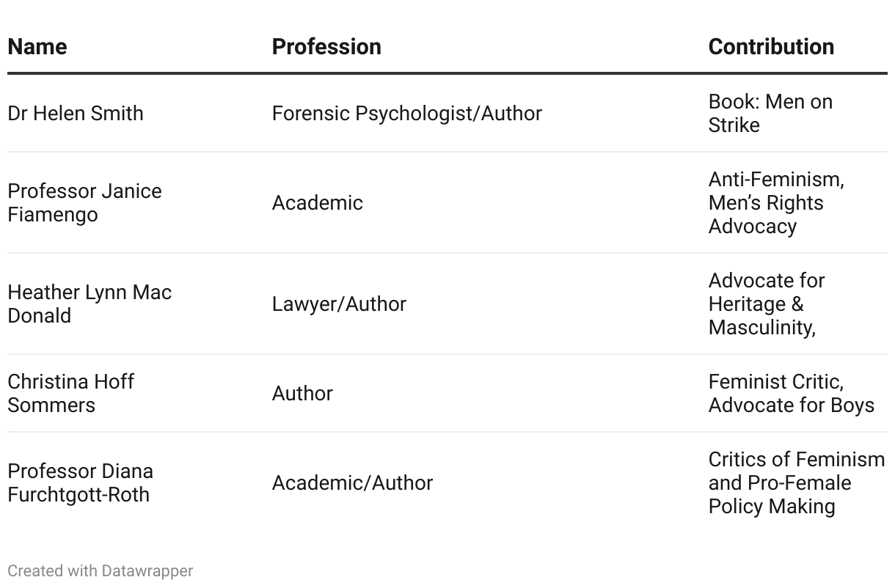
Task: Click Advocate for Heritage & Masculinity cell
Action: pyautogui.click(x=767, y=304)
